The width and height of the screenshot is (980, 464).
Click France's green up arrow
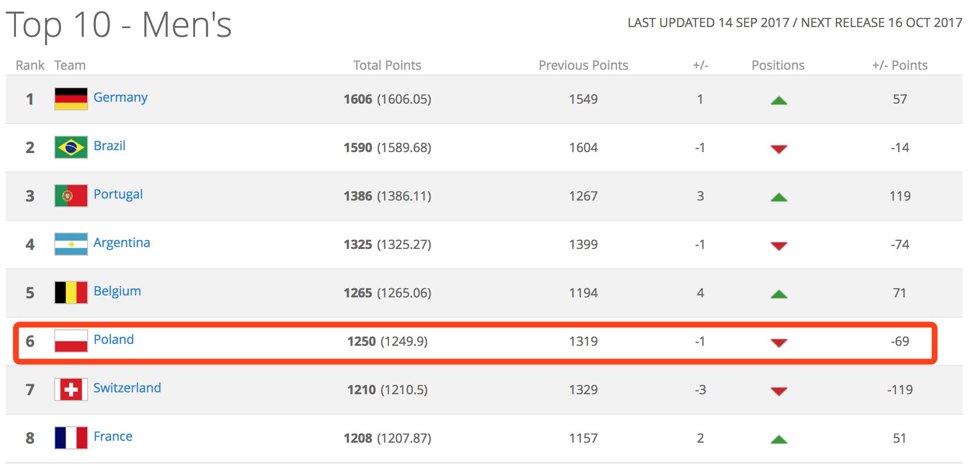(x=779, y=440)
